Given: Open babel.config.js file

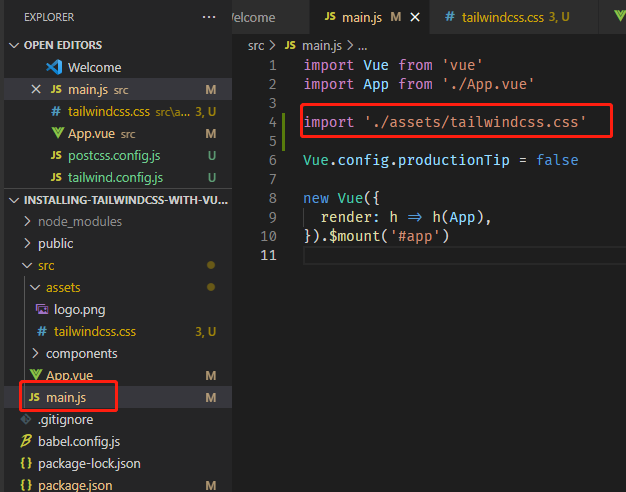Looking at the screenshot, I should click(79, 442).
